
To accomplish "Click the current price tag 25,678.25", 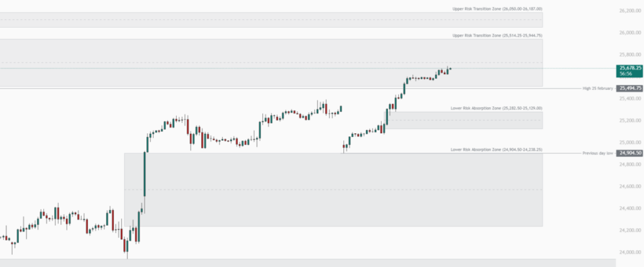I will [630, 68].
